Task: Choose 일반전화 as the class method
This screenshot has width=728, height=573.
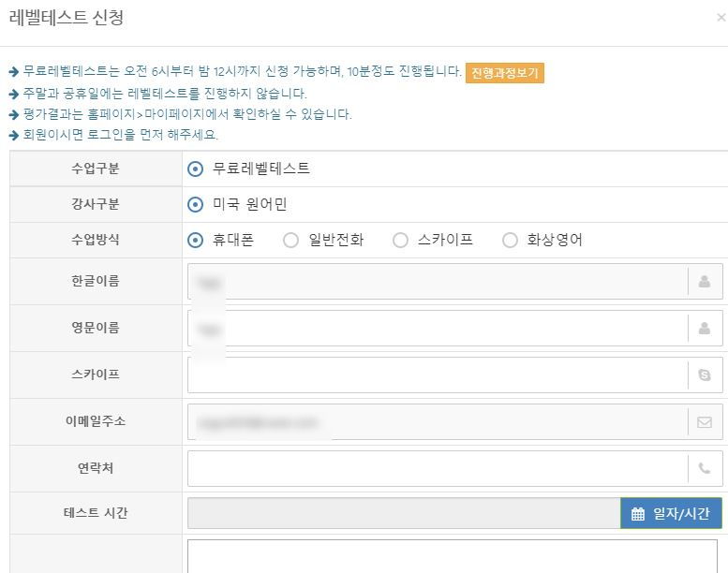Action: point(290,240)
